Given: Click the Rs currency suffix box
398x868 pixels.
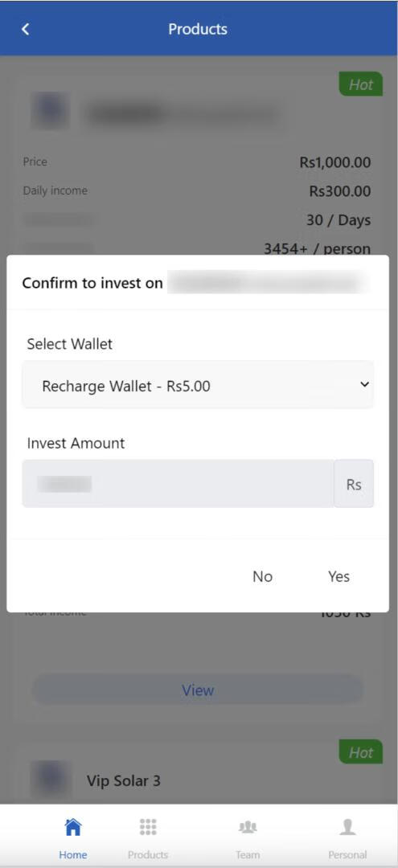Looking at the screenshot, I should coord(354,484).
